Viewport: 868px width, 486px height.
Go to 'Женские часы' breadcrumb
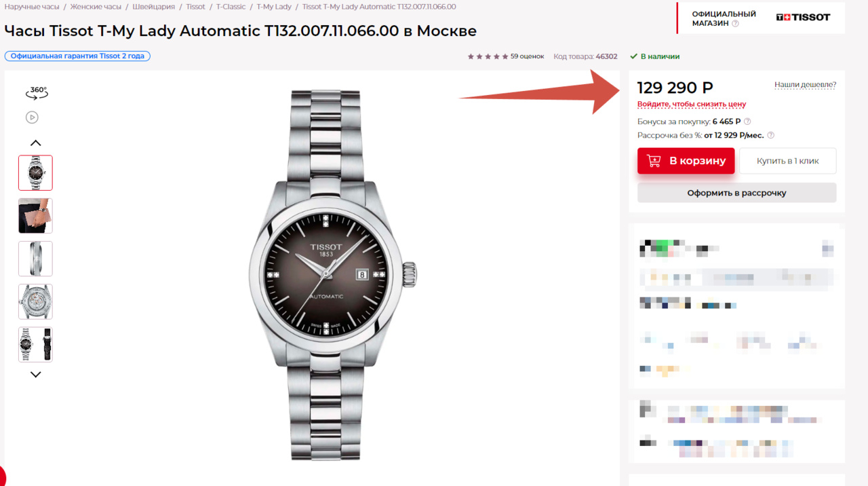pos(96,7)
